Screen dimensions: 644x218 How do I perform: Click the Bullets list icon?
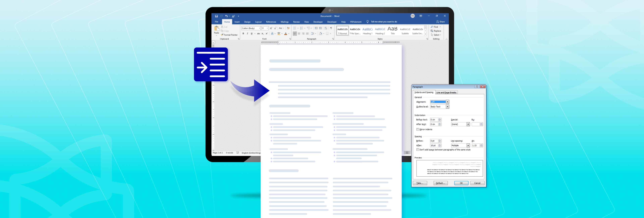tap(295, 28)
